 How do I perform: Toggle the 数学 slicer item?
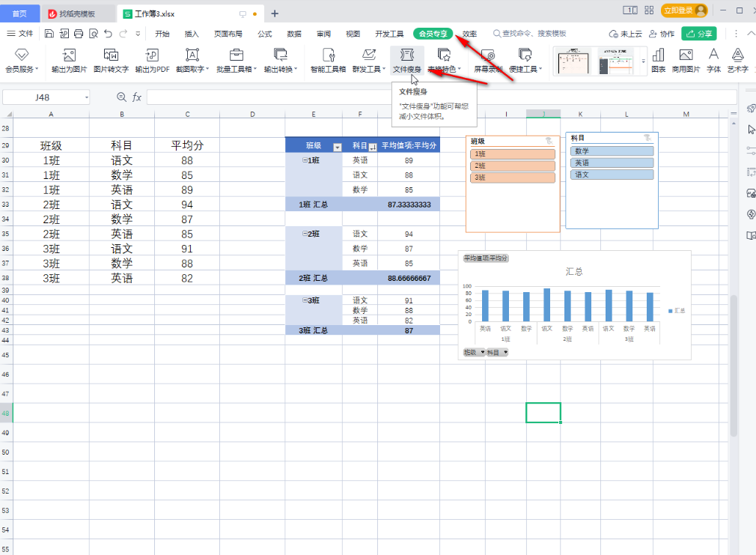612,151
